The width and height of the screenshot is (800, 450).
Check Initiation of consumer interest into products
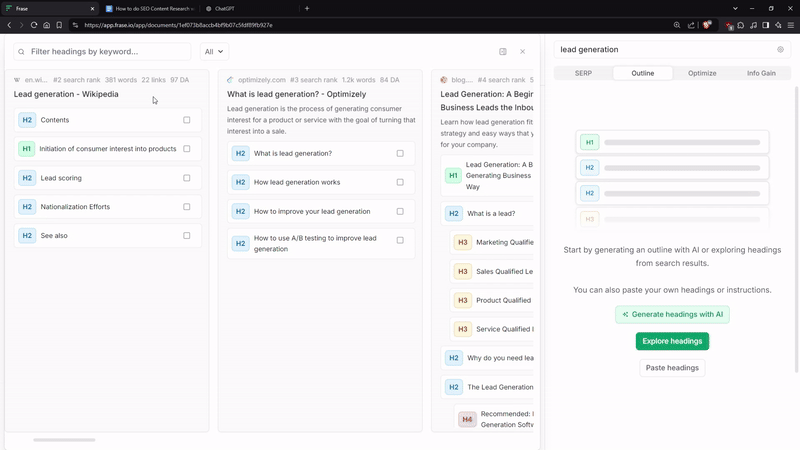pyautogui.click(x=187, y=148)
